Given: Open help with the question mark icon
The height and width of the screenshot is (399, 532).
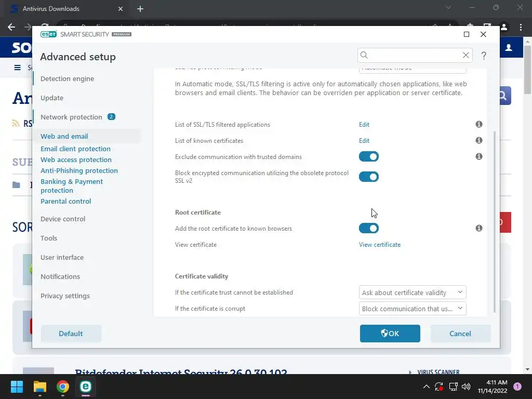Looking at the screenshot, I should (484, 56).
